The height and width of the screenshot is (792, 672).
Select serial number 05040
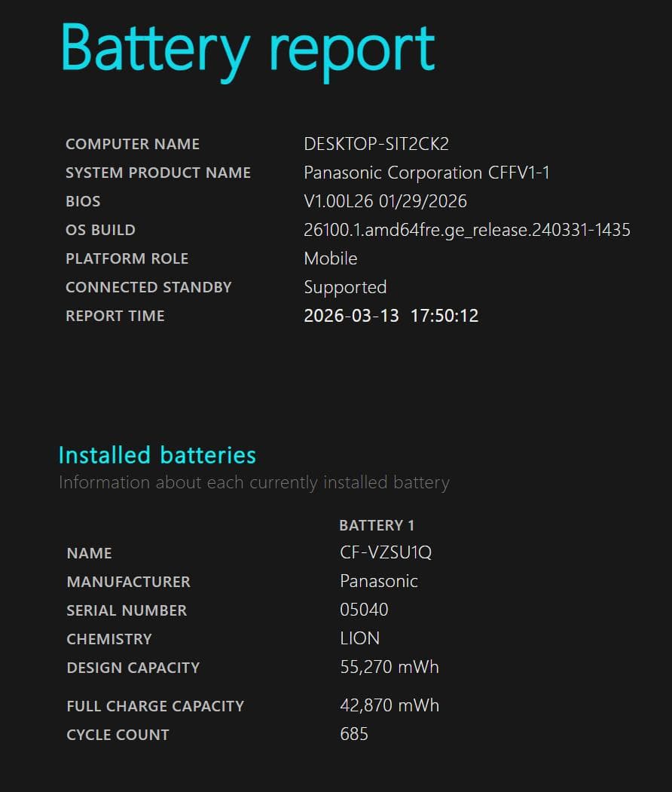364,610
